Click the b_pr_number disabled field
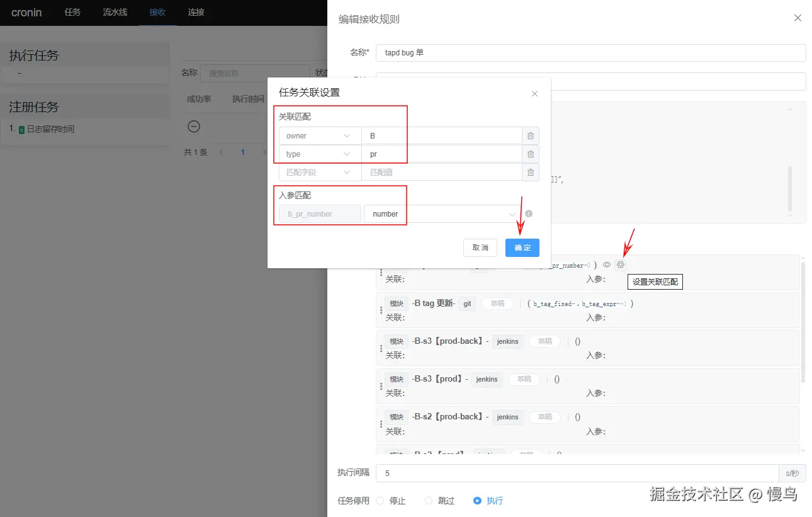This screenshot has width=812, height=517. click(x=320, y=214)
